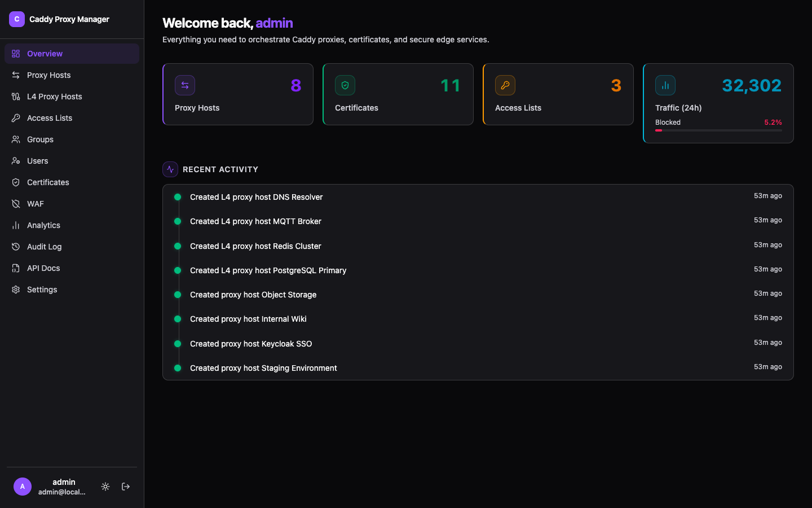812x508 pixels.
Task: Select the Proxy Hosts summary card count
Action: [295, 85]
